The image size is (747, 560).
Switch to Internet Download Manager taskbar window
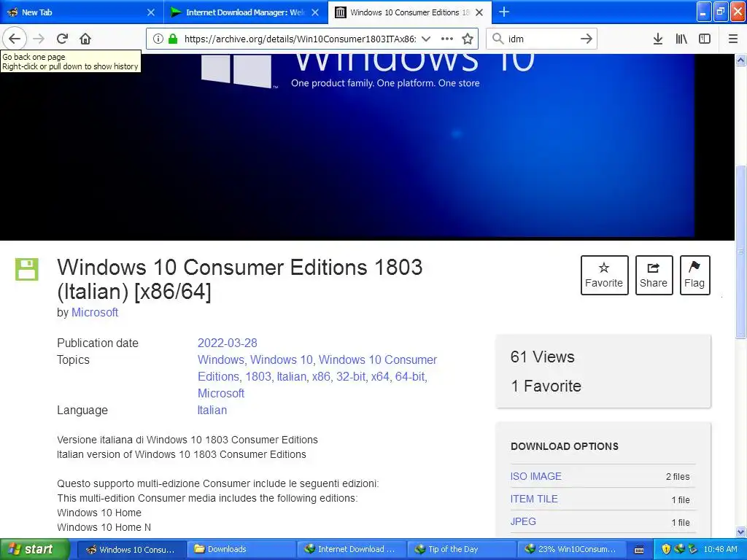pyautogui.click(x=351, y=549)
